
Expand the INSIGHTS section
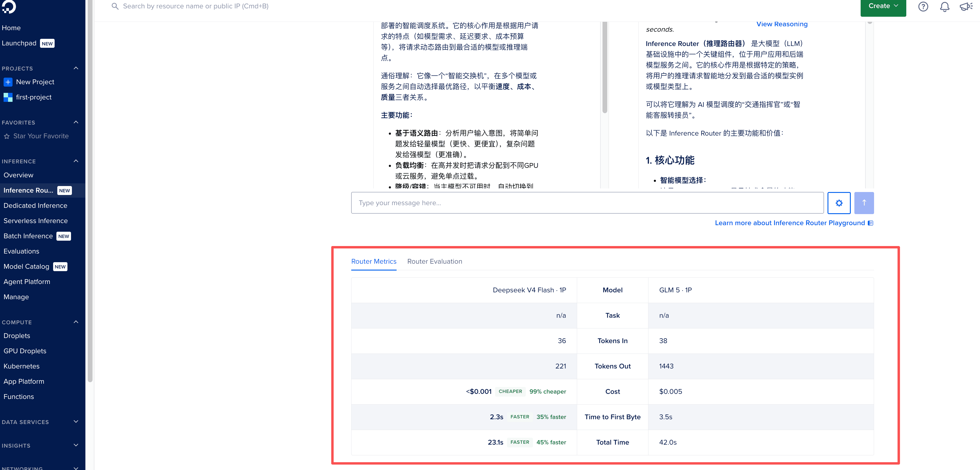click(x=76, y=445)
